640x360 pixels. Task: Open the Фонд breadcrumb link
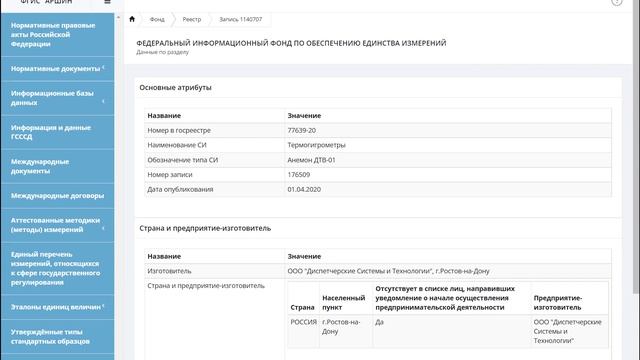157,19
